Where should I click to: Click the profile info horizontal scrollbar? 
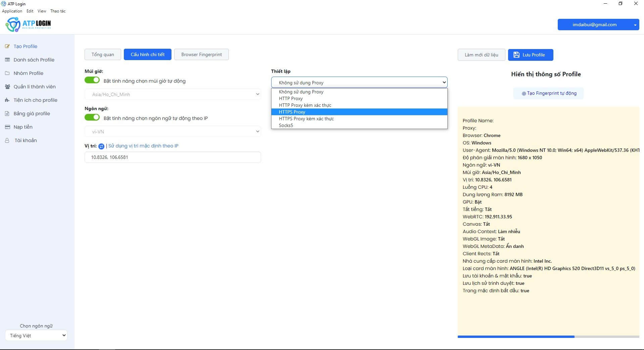516,337
